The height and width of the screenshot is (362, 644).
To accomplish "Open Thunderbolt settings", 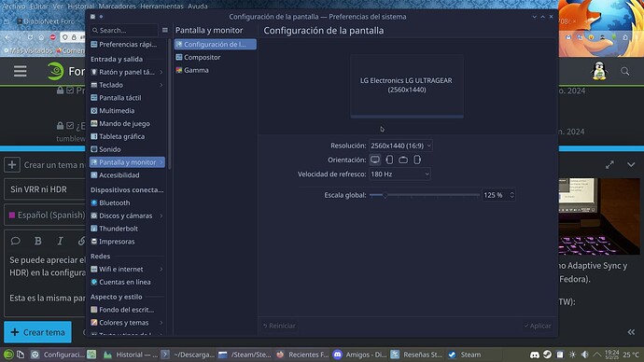I will pyautogui.click(x=127, y=229).
